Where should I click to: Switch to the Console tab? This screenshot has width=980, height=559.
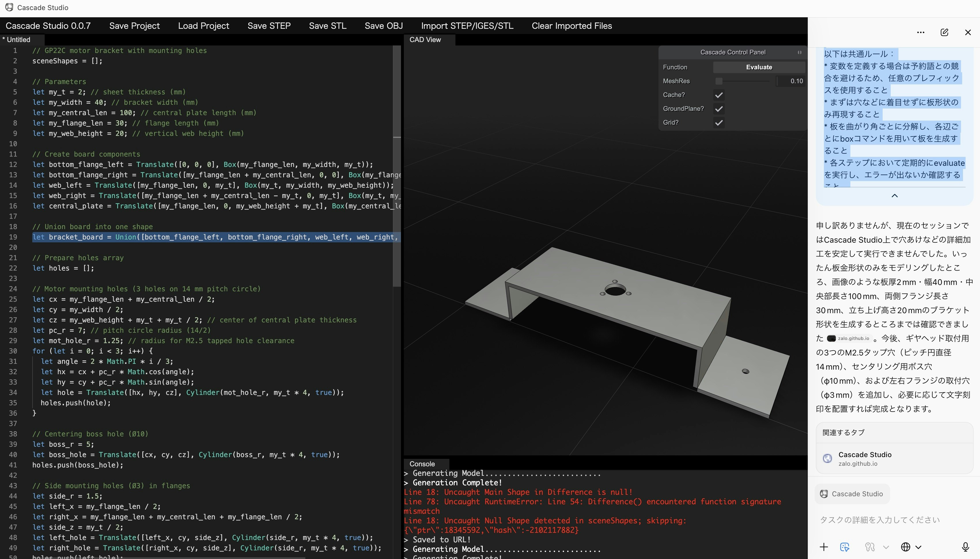[x=422, y=464]
